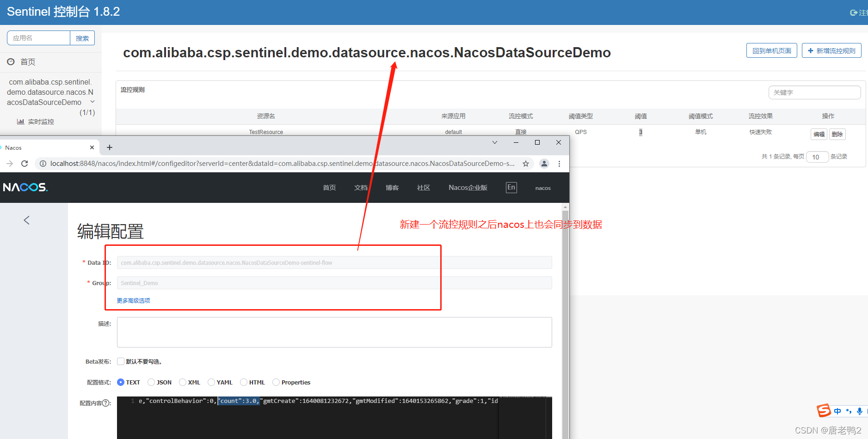
Task: Close the Nacos browser tab
Action: pos(92,147)
